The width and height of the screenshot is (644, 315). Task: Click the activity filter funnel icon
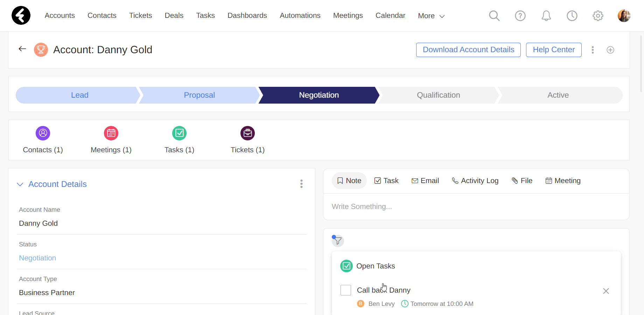coord(338,241)
